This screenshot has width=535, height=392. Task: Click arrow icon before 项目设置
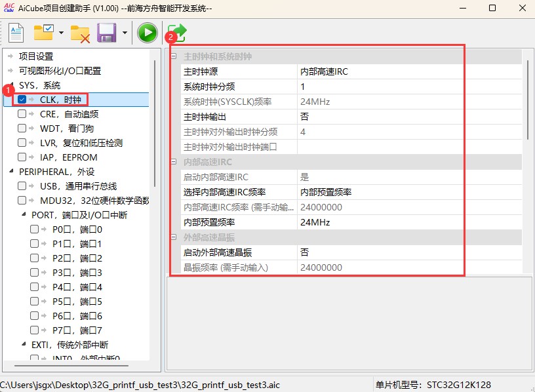[x=10, y=56]
